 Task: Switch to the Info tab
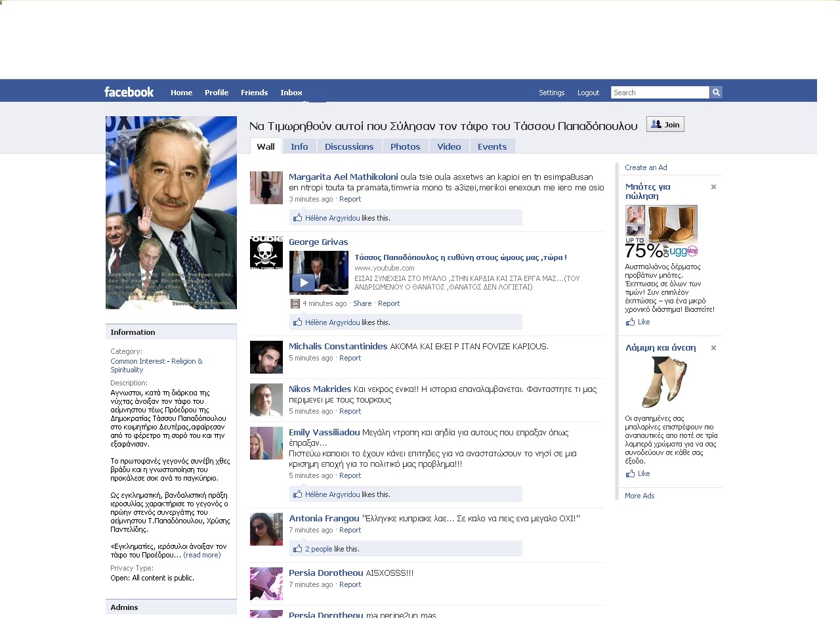299,146
